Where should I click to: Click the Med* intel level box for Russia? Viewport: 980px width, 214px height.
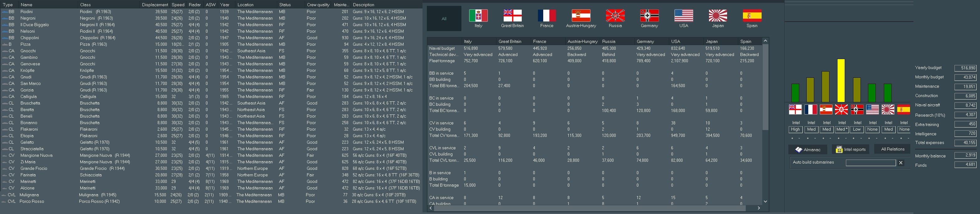[x=842, y=130]
